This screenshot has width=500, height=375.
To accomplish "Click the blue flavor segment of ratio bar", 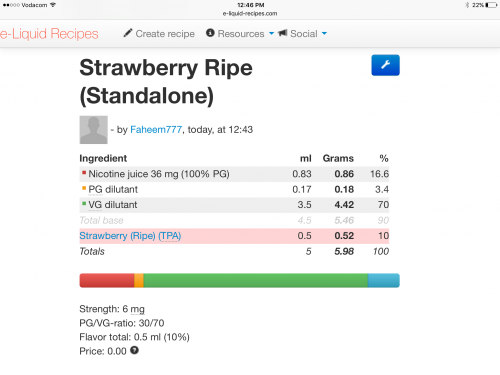I will [x=384, y=280].
